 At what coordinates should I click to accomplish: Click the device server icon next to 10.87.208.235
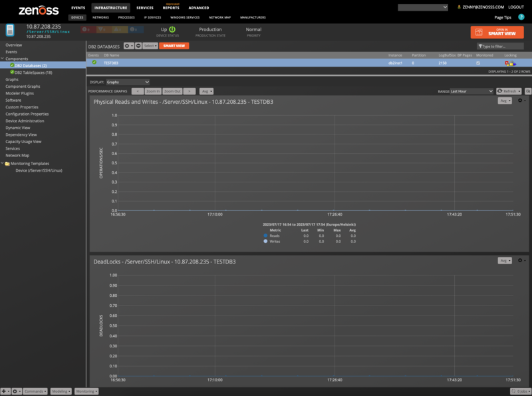10,30
